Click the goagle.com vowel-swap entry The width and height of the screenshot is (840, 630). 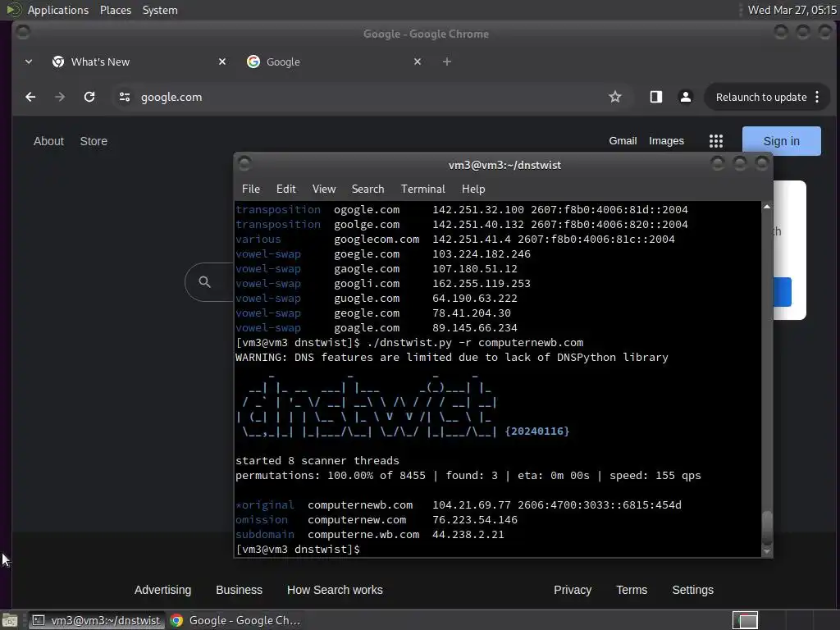(367, 327)
